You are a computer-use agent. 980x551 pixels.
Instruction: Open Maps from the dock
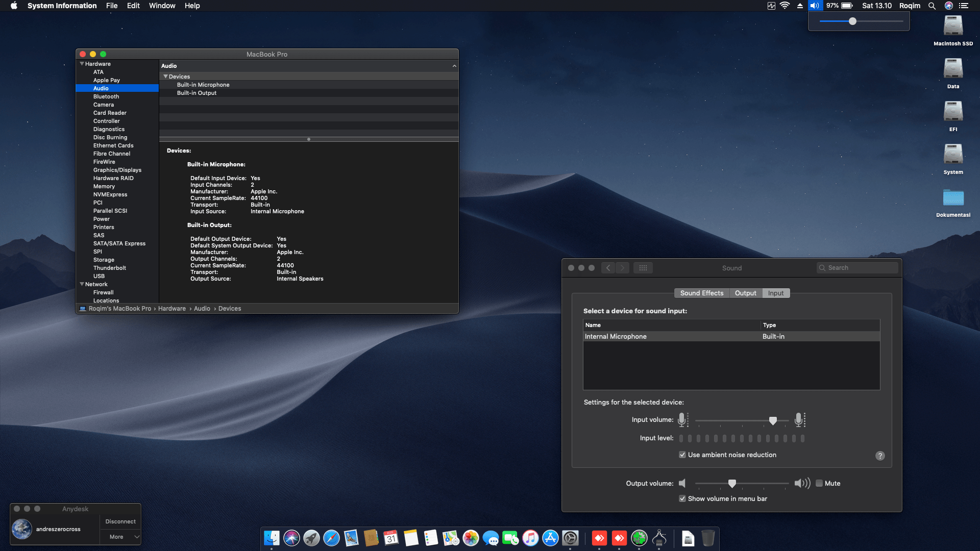point(451,538)
